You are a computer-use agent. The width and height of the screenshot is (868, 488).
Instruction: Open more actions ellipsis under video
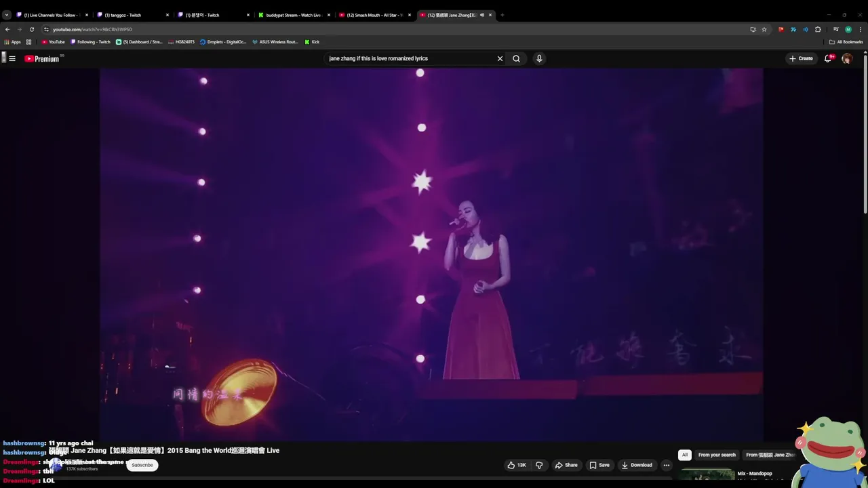[x=666, y=465]
